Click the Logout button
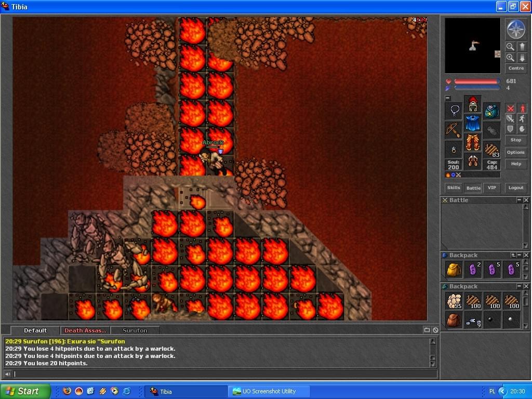This screenshot has width=532, height=399. (x=515, y=188)
